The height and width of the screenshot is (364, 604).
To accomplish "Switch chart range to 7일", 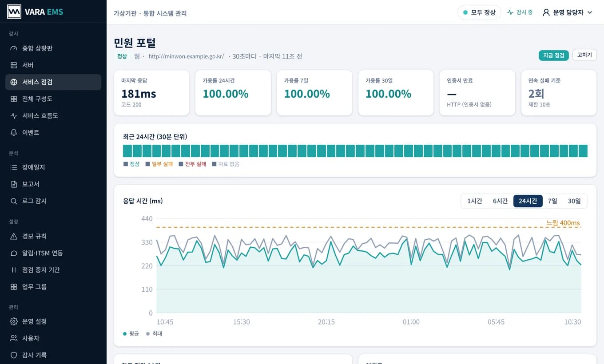I will coord(552,201).
